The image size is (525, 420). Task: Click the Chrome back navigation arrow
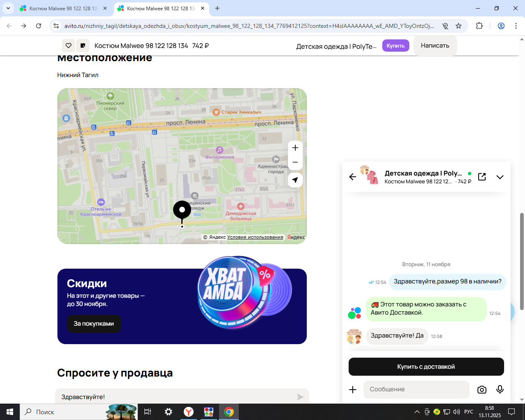9,26
